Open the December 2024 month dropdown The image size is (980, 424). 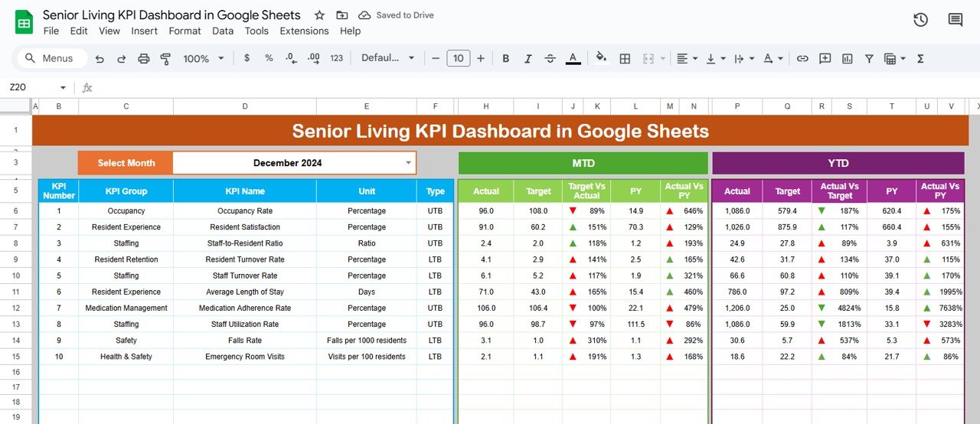408,163
